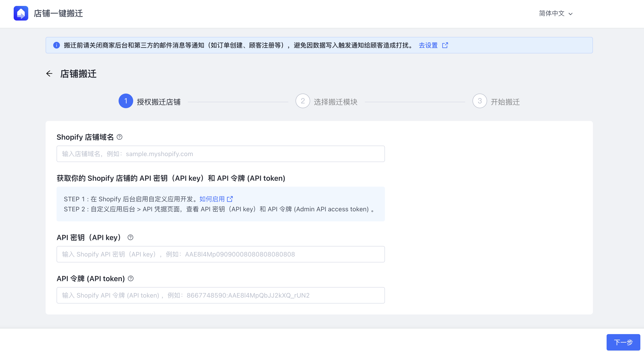Select step 2 选择搬迁模块
The width and height of the screenshot is (644, 356).
[x=326, y=101]
